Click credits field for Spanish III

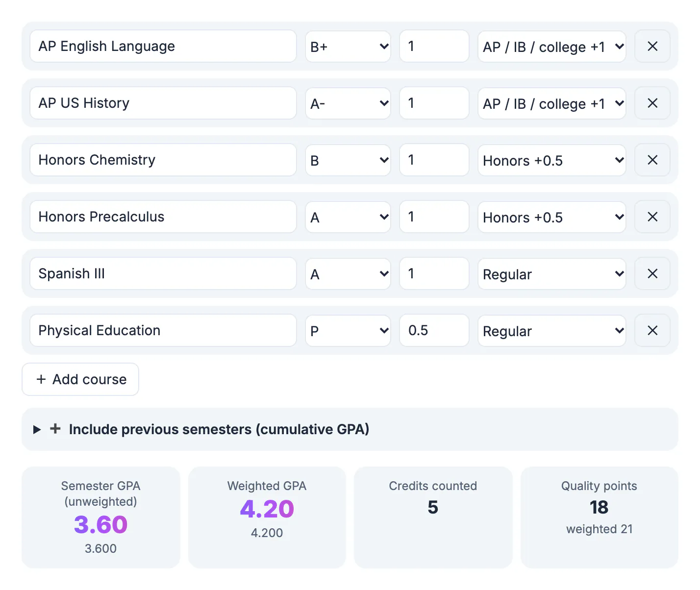[434, 273]
